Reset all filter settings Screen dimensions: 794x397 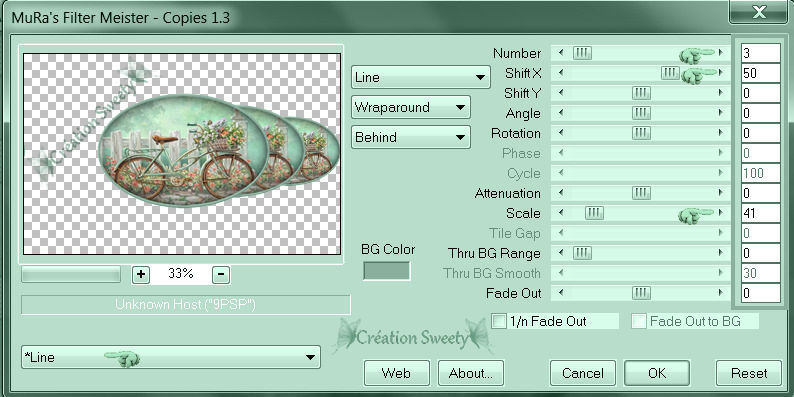(749, 374)
